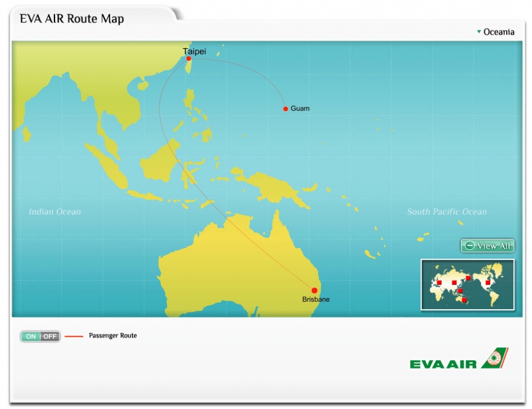Click the Taipei red city dot

[x=189, y=58]
